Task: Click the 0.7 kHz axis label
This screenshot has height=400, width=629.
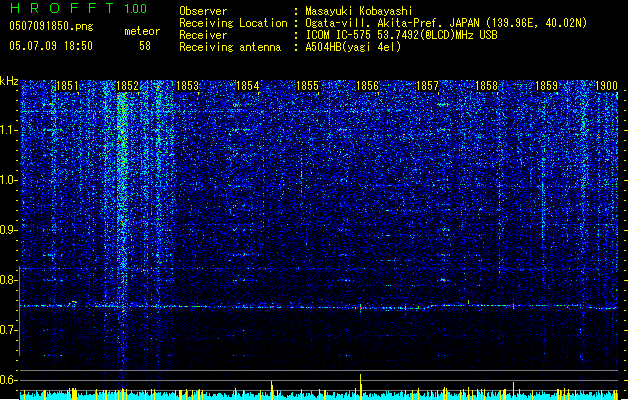Action: (9, 330)
